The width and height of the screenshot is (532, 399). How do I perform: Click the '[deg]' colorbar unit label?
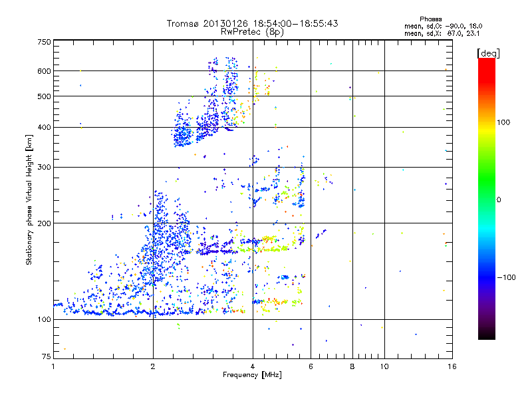click(x=488, y=53)
